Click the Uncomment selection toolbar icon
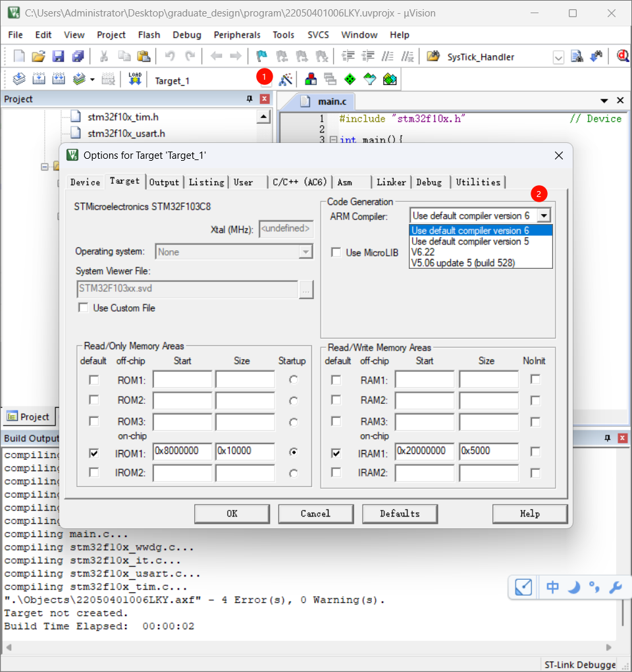The width and height of the screenshot is (632, 672). pos(408,56)
